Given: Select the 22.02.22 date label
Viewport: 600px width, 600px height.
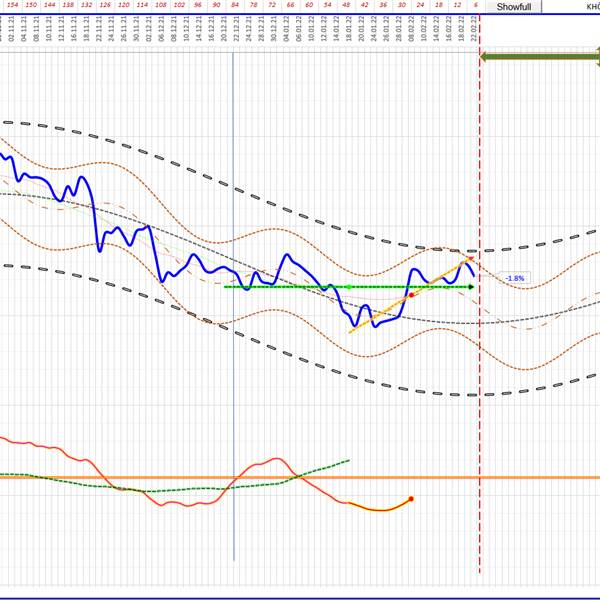Looking at the screenshot, I should pos(474,29).
